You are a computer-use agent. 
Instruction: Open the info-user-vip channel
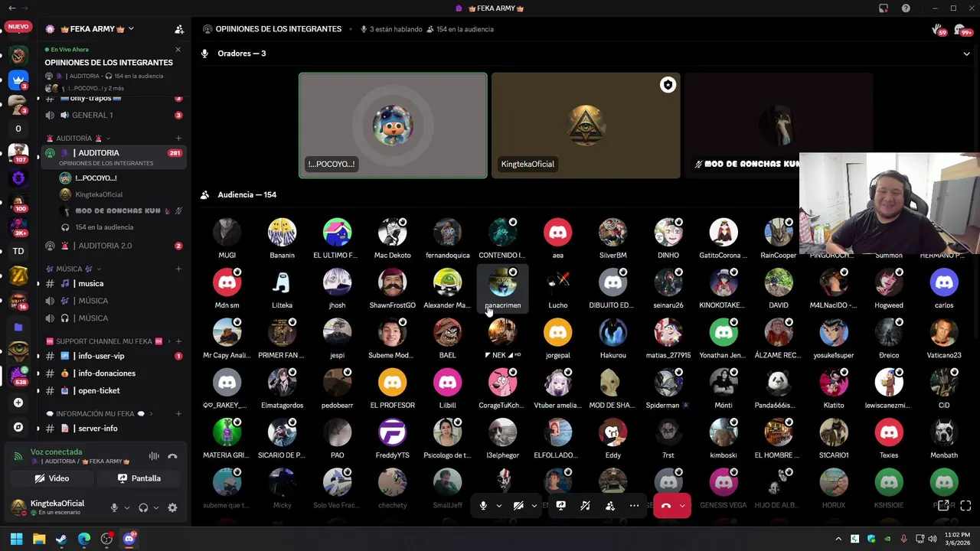click(x=113, y=356)
